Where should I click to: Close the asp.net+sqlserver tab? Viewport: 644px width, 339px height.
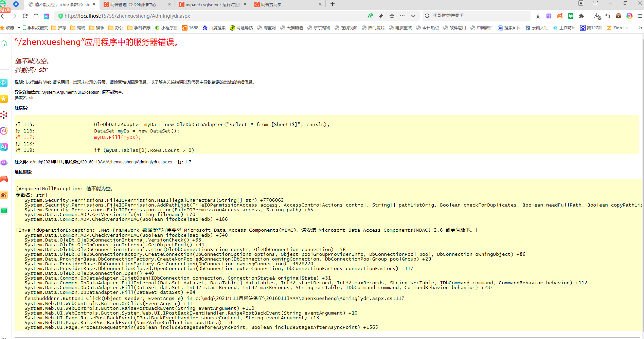245,4
